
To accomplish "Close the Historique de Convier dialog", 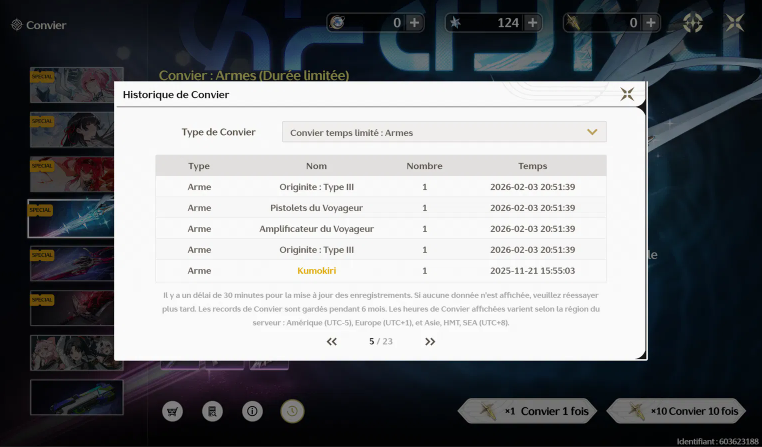I will [627, 94].
